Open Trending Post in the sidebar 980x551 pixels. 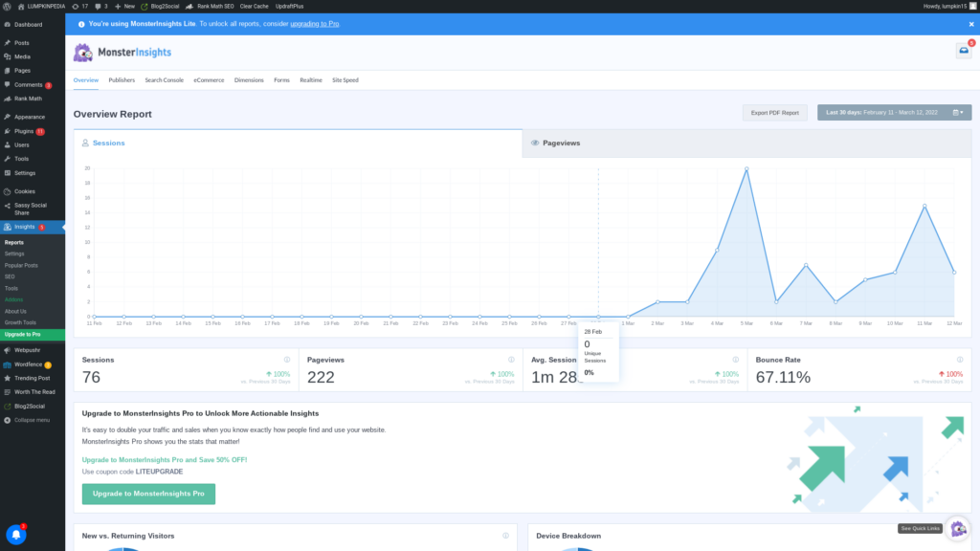(x=33, y=379)
